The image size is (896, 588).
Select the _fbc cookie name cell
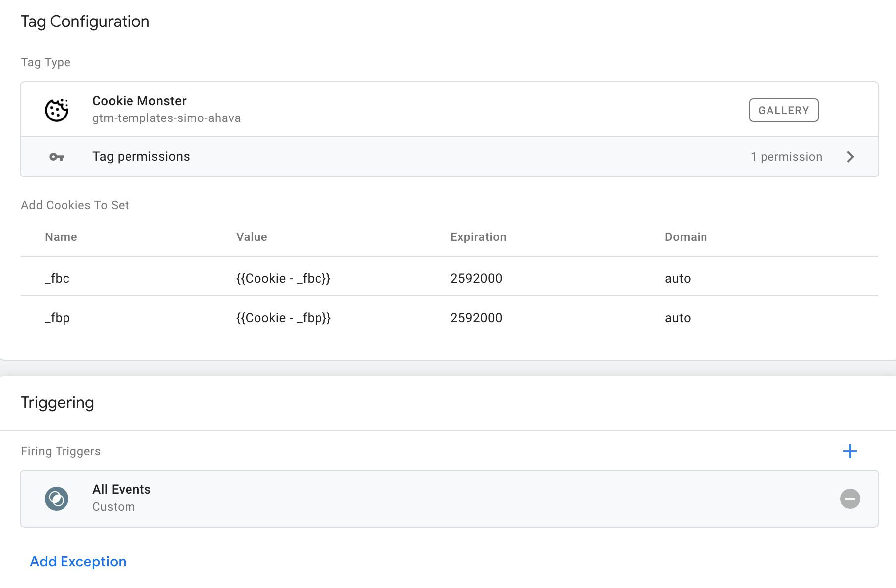click(x=57, y=278)
